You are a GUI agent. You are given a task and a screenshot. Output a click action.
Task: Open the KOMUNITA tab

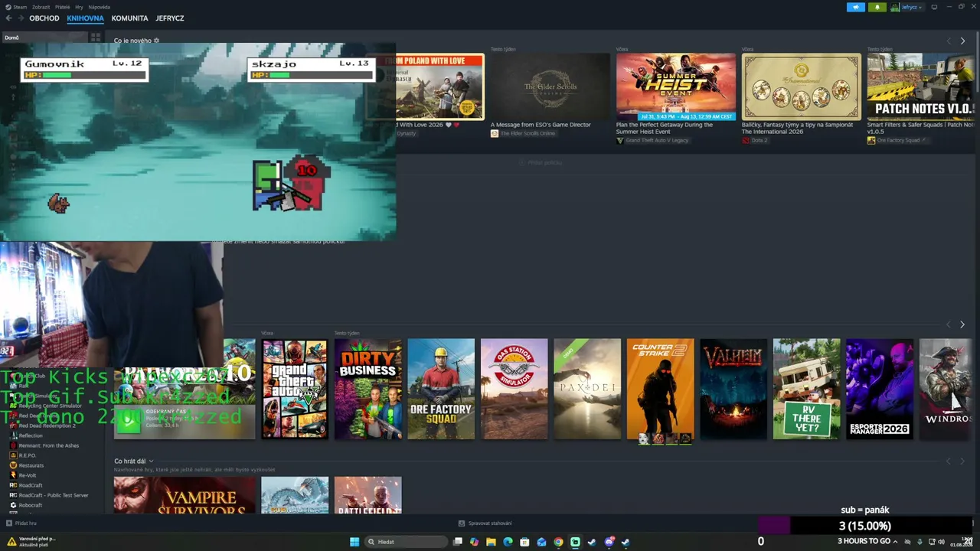tap(129, 18)
